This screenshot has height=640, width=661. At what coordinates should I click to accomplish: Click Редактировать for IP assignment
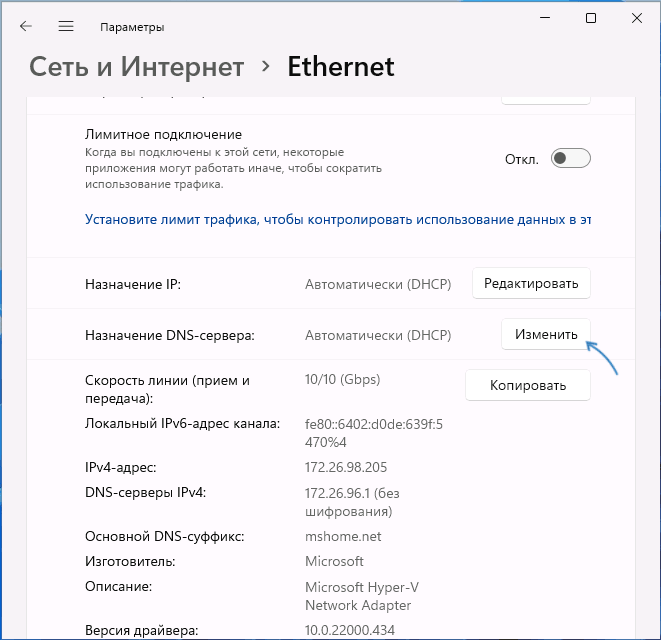click(531, 283)
